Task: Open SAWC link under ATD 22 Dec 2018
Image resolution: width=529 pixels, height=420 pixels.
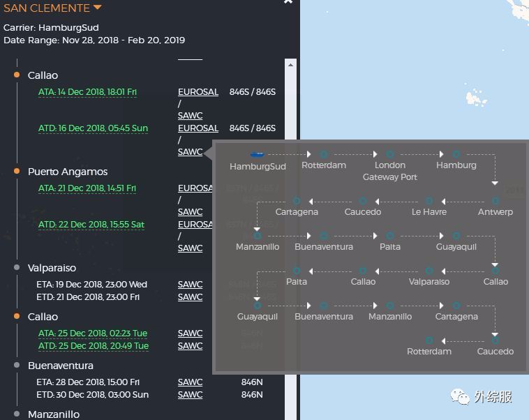Action: click(x=190, y=248)
